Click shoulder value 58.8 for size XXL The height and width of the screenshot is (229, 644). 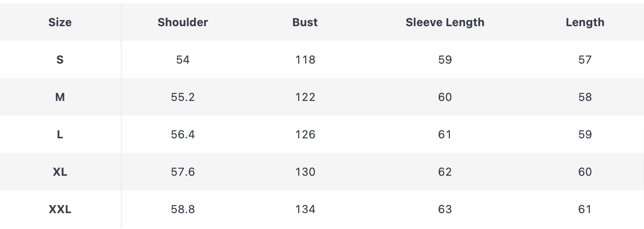[x=183, y=209]
